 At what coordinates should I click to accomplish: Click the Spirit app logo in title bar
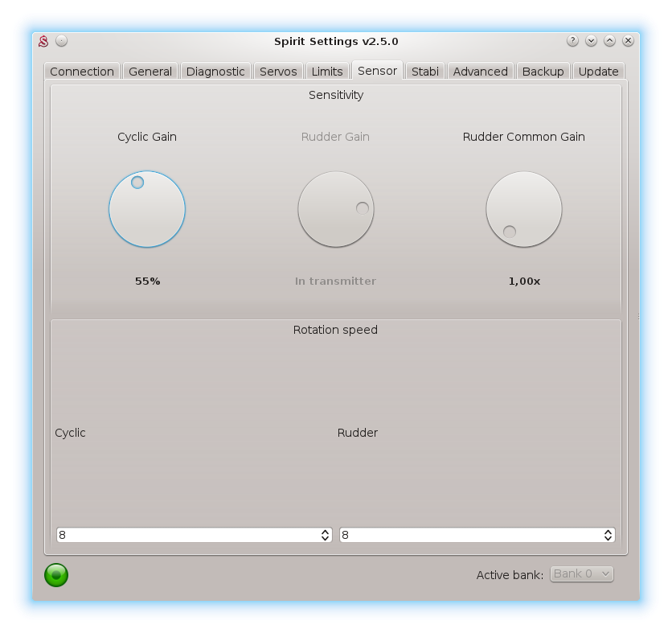point(44,41)
